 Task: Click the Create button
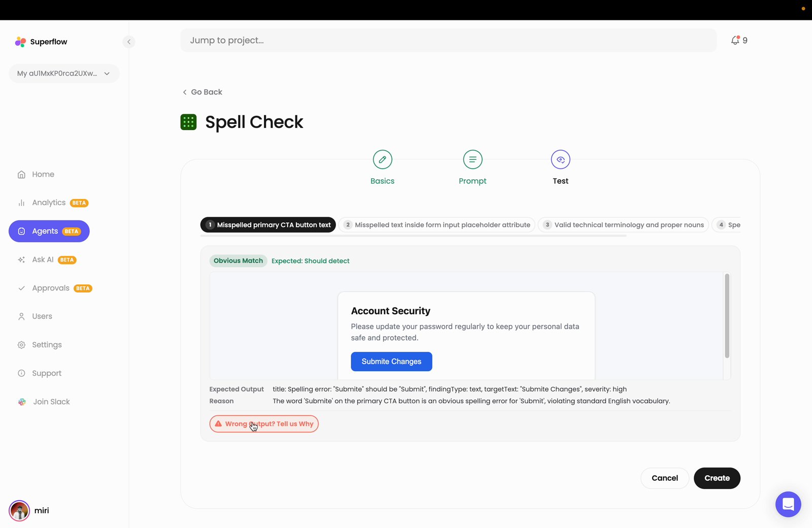coord(717,478)
